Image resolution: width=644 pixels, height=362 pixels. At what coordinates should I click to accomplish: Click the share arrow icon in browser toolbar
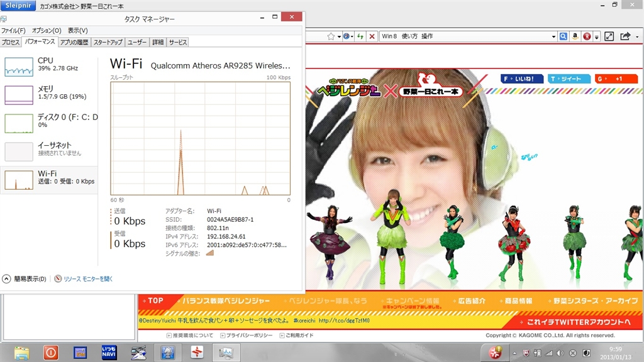coord(625,36)
